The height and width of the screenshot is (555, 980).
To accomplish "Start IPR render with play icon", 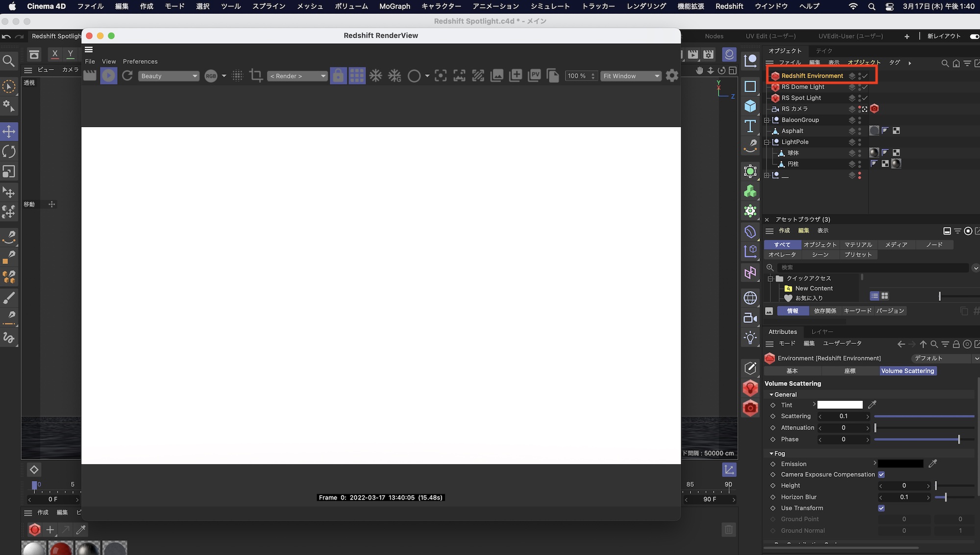I will click(x=109, y=76).
